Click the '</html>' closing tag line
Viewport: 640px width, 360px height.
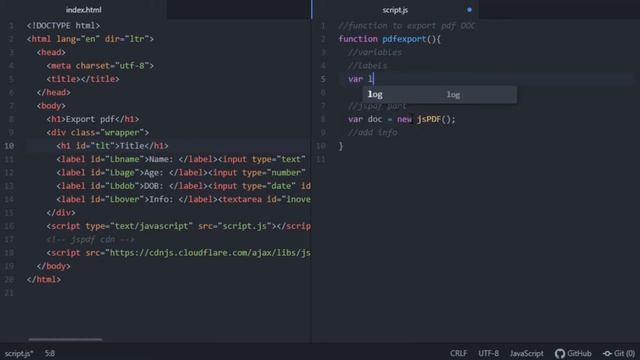tap(44, 280)
